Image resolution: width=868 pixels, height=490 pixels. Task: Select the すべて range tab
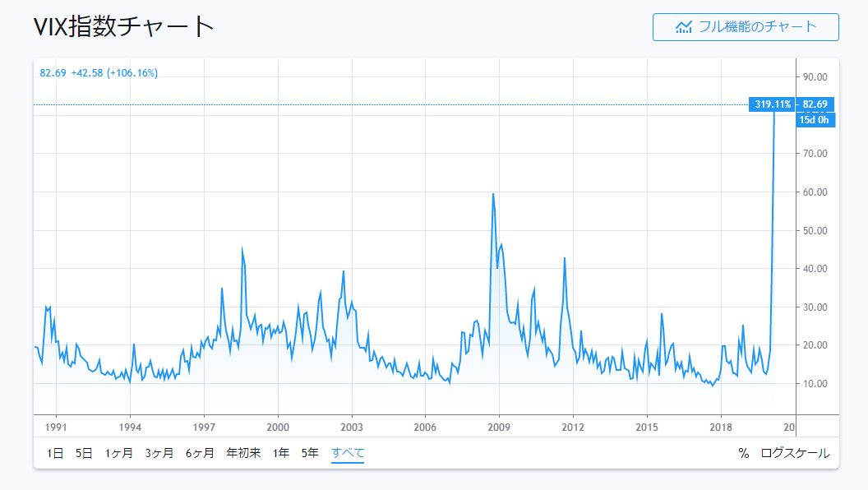pyautogui.click(x=348, y=453)
